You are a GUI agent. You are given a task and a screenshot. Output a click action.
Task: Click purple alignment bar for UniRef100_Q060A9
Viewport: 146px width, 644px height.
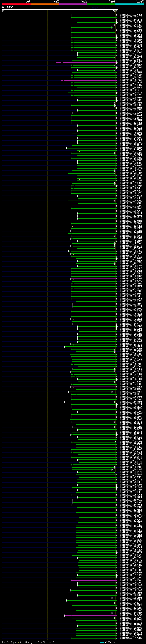pos(94,279)
